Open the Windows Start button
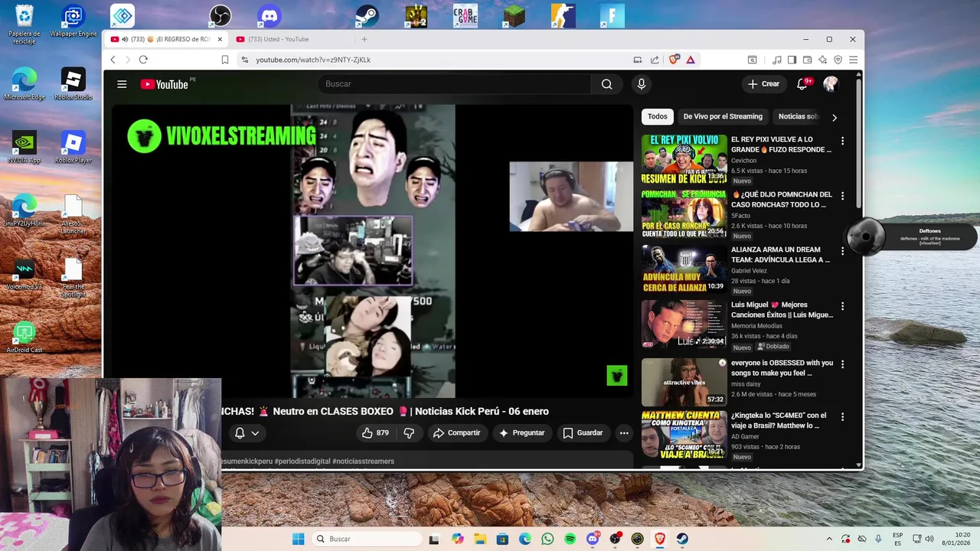Viewport: 980px width, 551px height. [298, 539]
